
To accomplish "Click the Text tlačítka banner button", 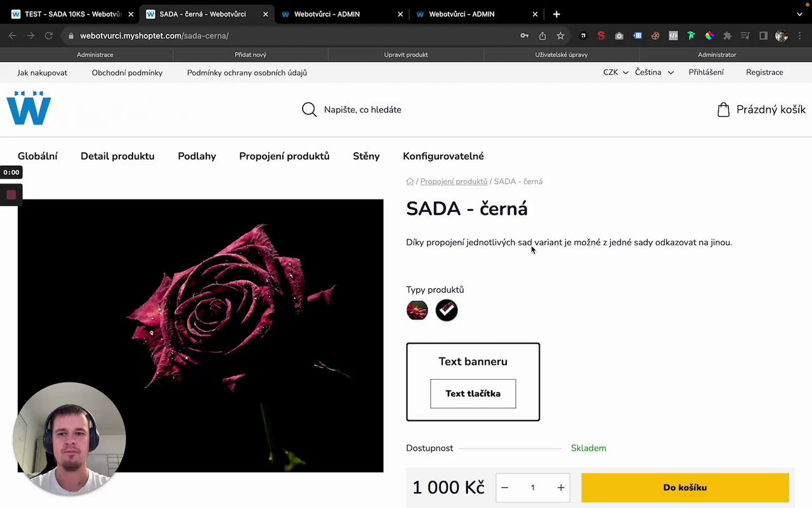I will [x=473, y=394].
